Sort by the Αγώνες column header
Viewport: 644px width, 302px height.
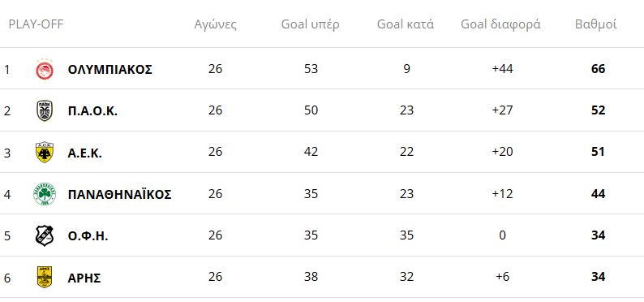click(215, 24)
